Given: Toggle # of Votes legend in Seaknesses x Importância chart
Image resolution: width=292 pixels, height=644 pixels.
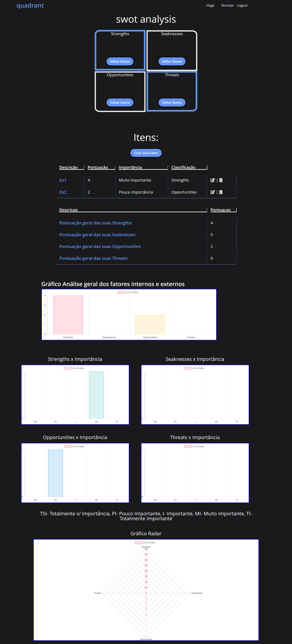Looking at the screenshot, I should tap(194, 368).
